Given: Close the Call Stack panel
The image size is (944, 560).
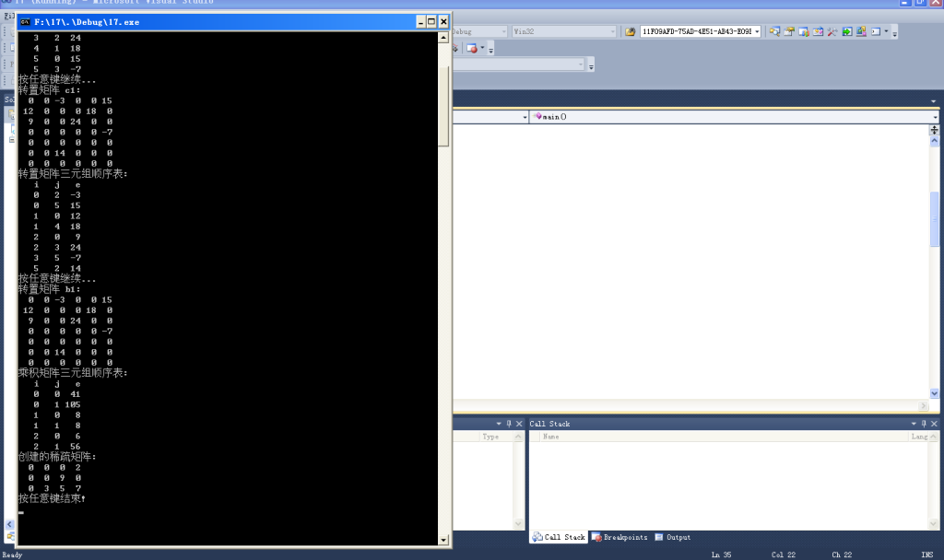Looking at the screenshot, I should coord(935,424).
